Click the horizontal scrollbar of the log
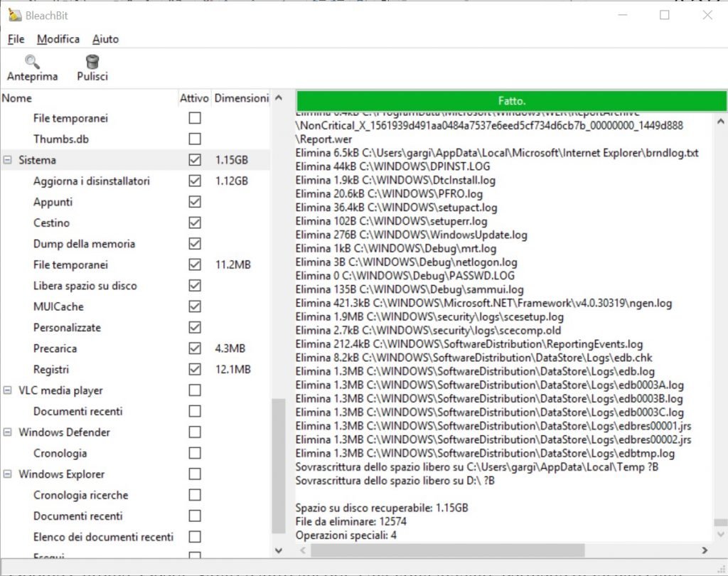Screen dimensions: 728x576 pos(446,550)
